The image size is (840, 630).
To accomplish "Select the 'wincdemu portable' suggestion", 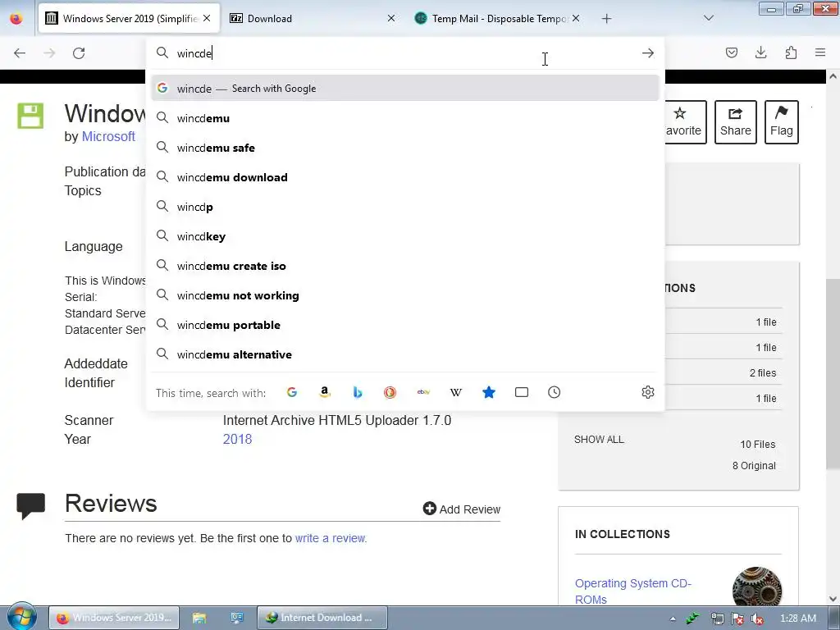I will click(x=405, y=325).
